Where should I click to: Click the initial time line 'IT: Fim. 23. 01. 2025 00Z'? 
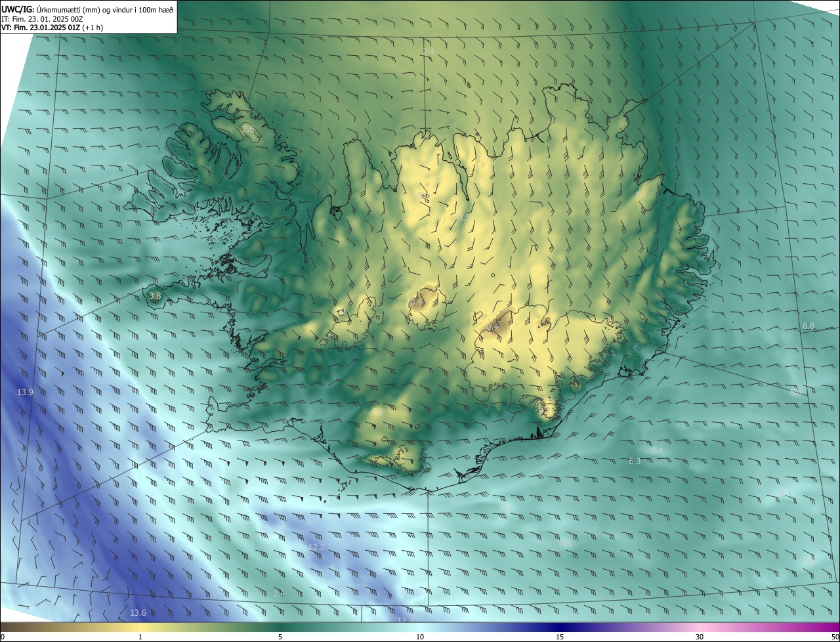click(x=42, y=19)
